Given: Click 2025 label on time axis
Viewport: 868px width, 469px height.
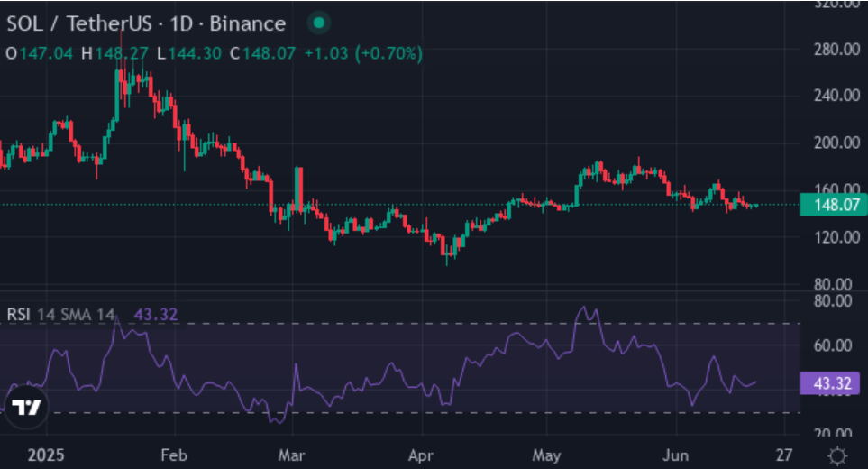Looking at the screenshot, I should tap(46, 455).
